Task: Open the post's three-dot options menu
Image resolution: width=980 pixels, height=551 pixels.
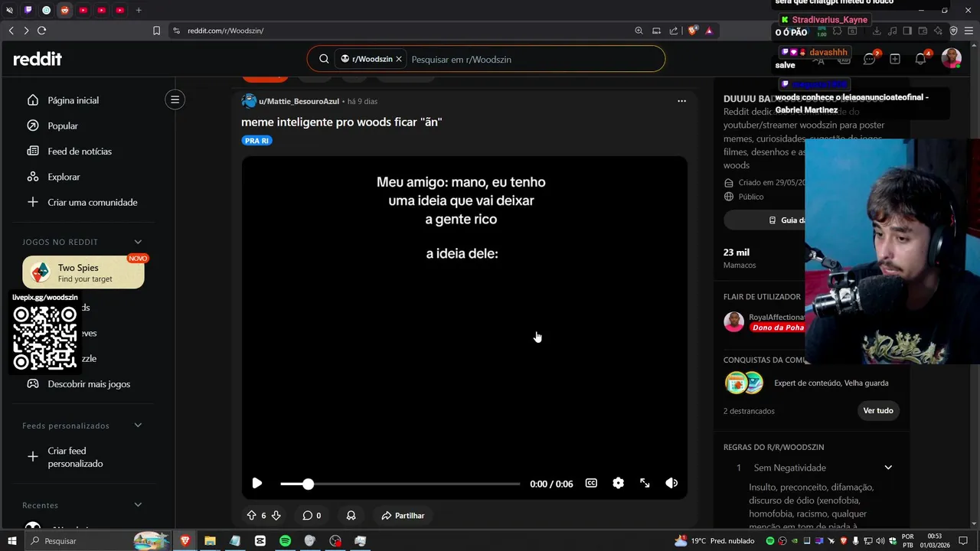Action: click(681, 101)
